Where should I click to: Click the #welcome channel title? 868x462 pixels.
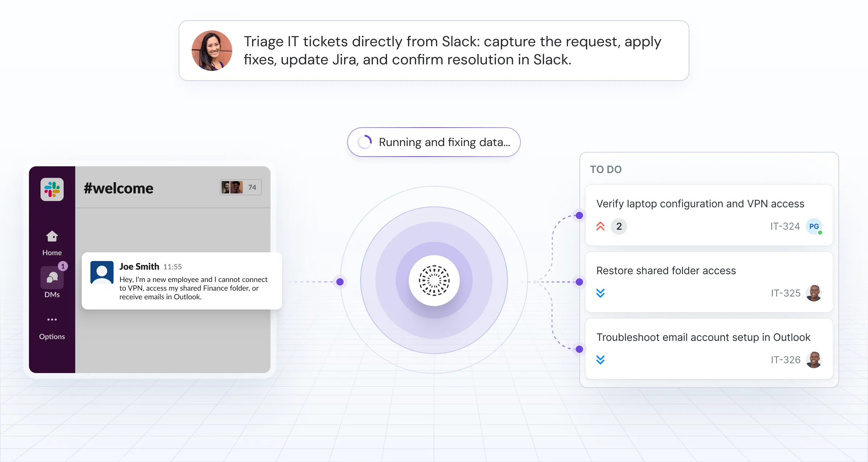pyautogui.click(x=119, y=188)
